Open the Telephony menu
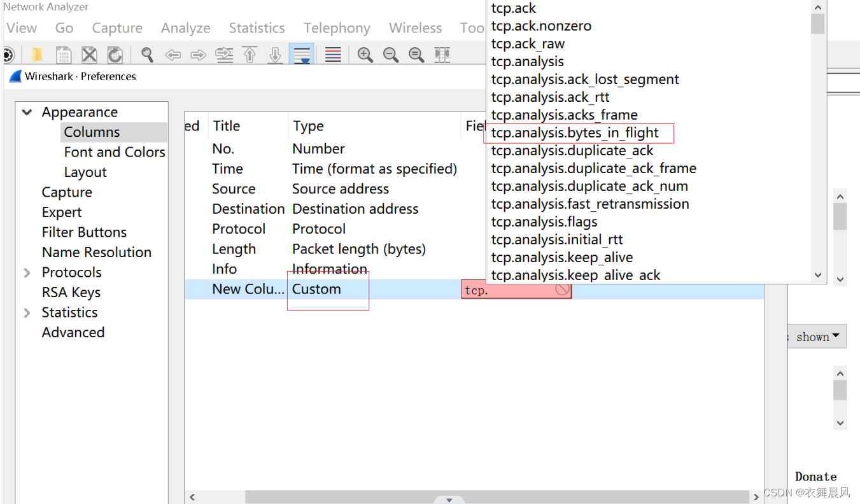Viewport: 860px width, 504px height. [x=337, y=28]
